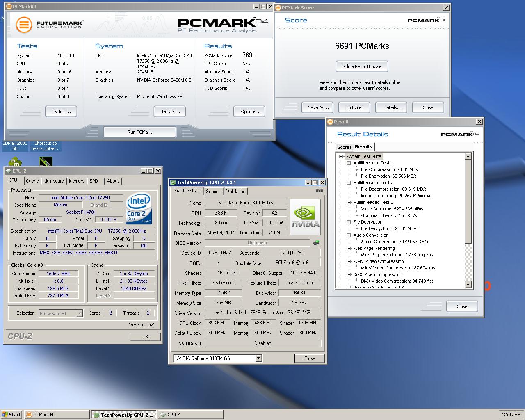Click the GPU-Z screenshot camera icon
Screen dimensions: 525x420
pos(320,191)
